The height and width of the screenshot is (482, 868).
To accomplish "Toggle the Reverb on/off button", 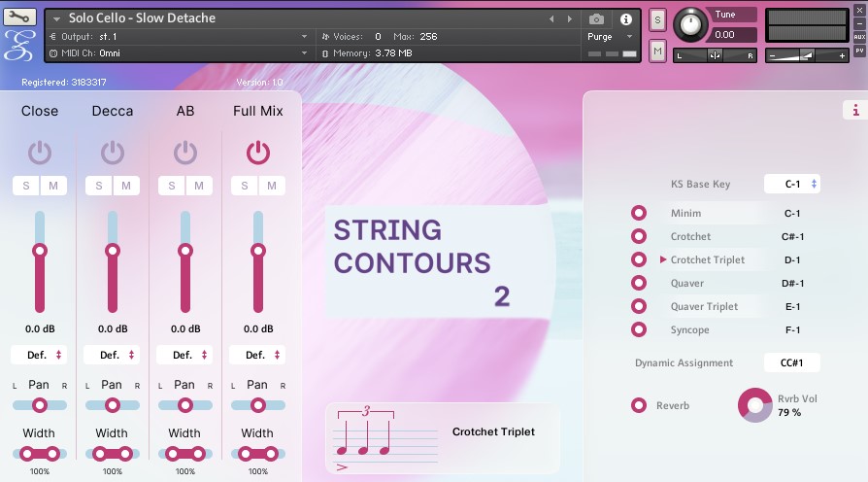I will pyautogui.click(x=639, y=405).
